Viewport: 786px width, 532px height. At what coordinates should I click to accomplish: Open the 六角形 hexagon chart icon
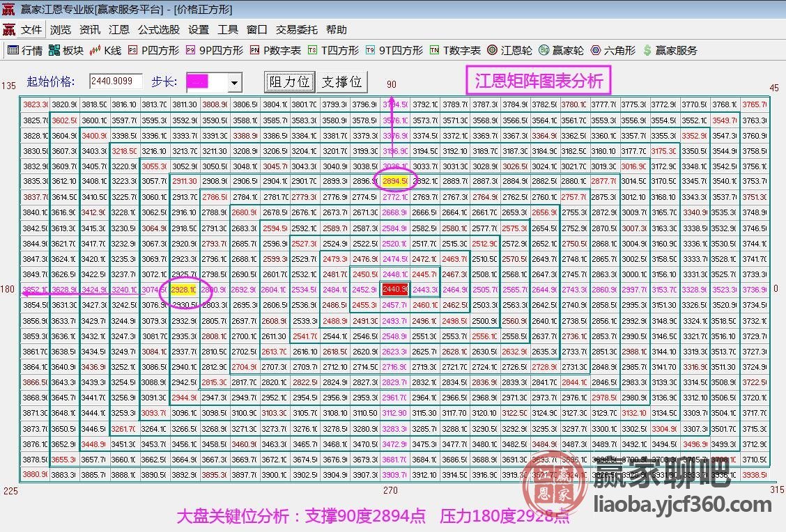596,50
